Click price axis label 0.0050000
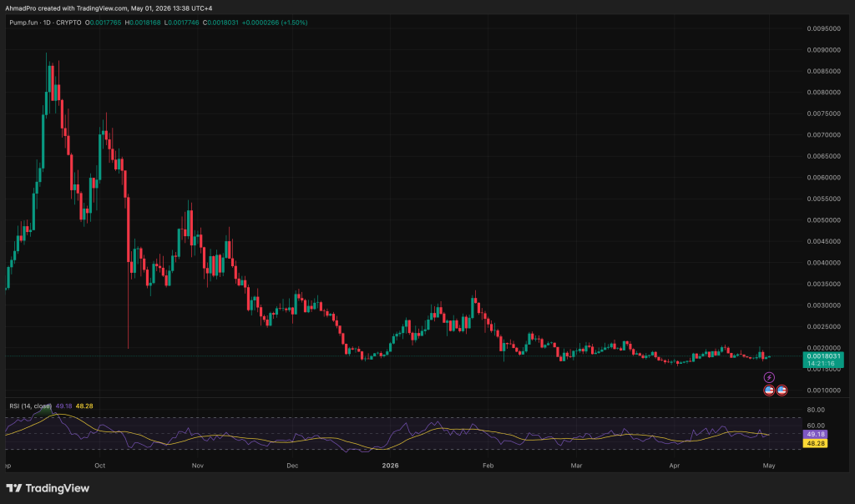Screen dimensions: 855x504 point(823,220)
